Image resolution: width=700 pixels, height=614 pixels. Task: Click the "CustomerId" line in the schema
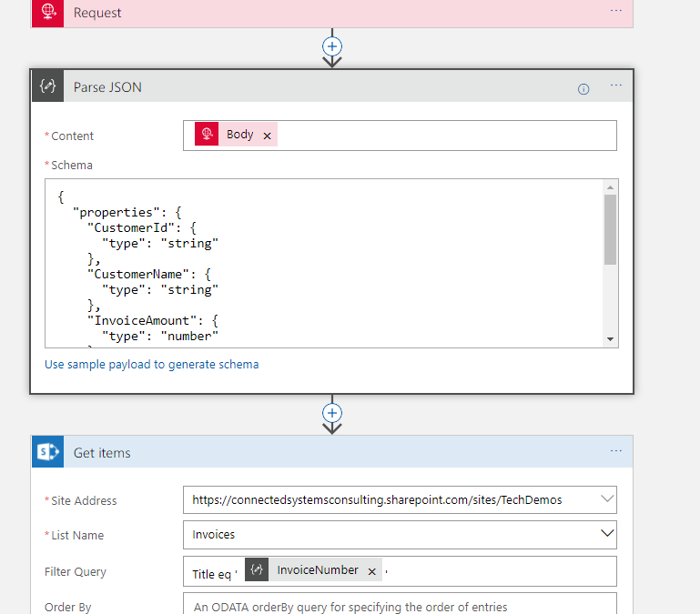coord(141,227)
